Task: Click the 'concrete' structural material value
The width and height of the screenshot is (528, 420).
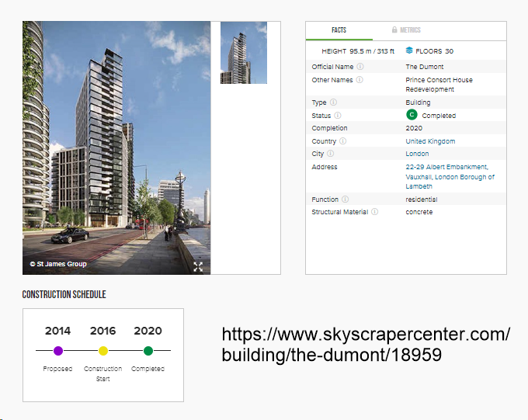Action: click(419, 212)
